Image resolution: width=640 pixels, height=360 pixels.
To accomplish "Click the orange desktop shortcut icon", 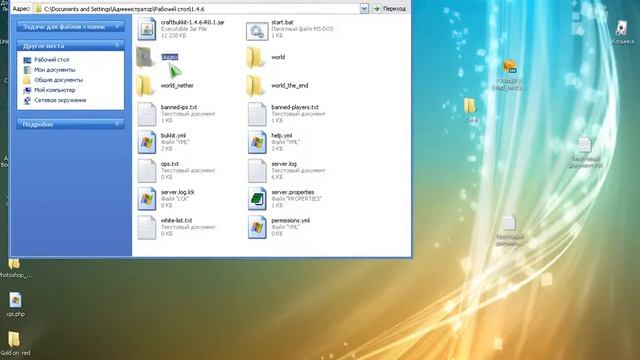I will click(509, 67).
